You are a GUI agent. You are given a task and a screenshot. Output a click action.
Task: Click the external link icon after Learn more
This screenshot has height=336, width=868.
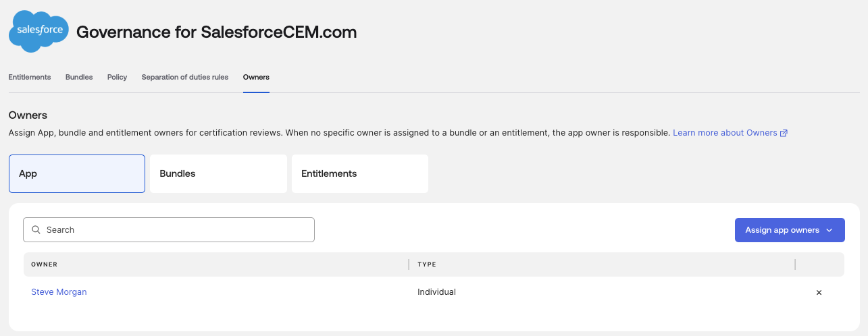[784, 133]
